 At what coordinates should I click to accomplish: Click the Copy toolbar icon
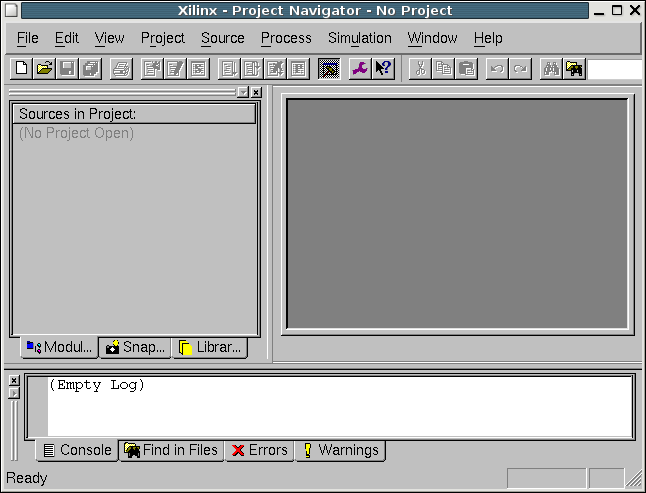point(443,68)
